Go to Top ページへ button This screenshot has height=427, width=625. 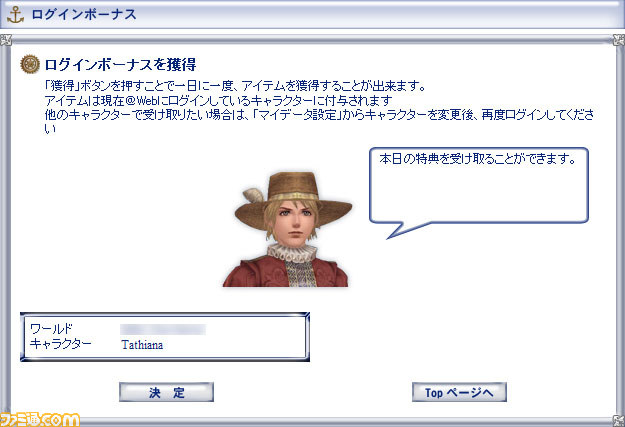[459, 392]
